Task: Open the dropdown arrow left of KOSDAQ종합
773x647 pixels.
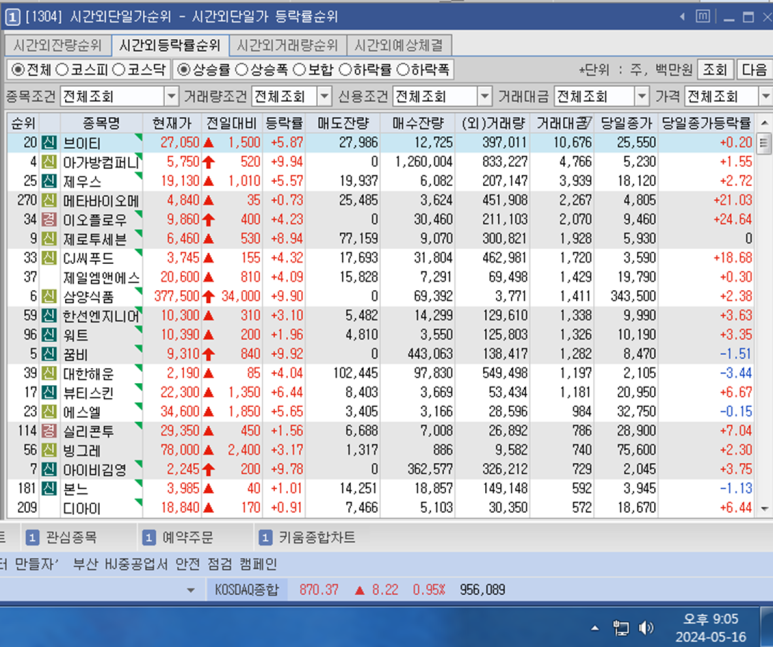Action: point(191,590)
